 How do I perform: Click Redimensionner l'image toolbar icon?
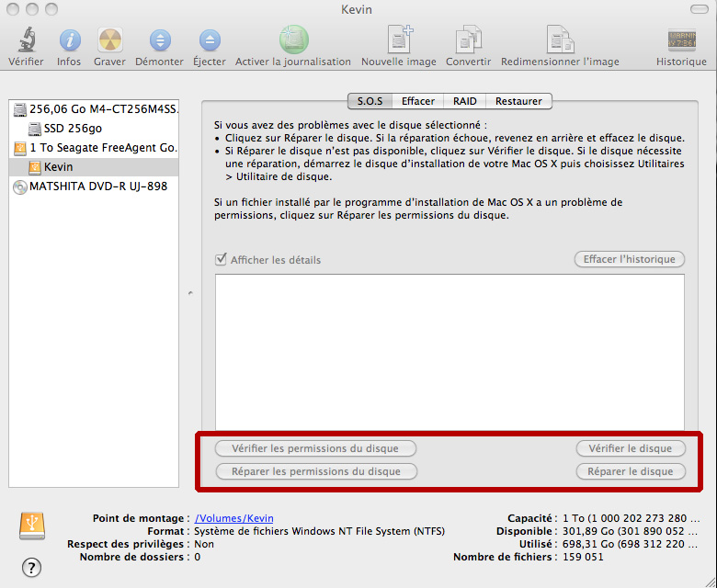(x=560, y=40)
